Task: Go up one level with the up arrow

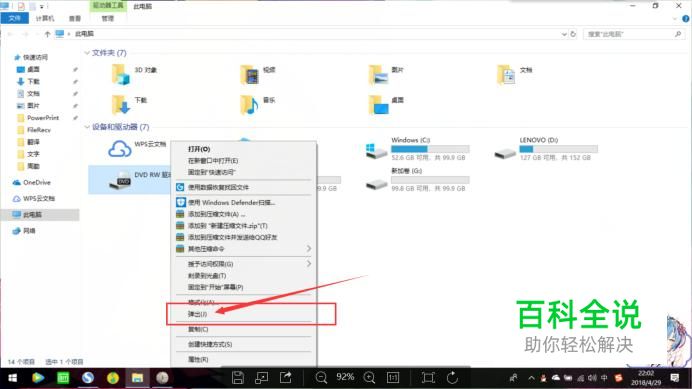Action: coord(47,34)
